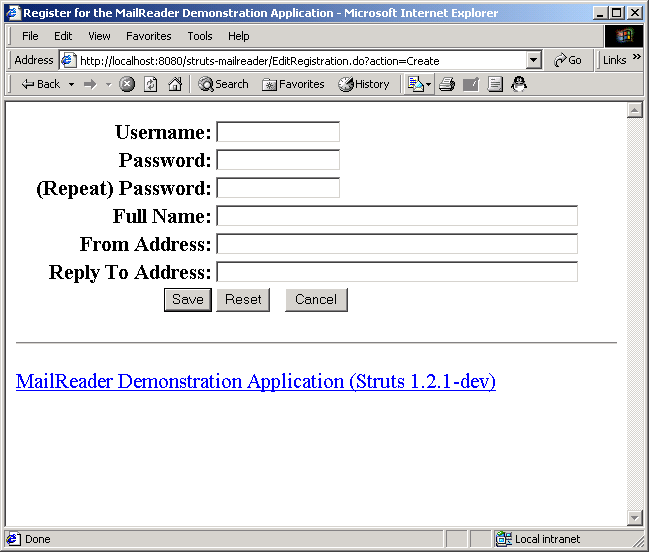The image size is (649, 552).
Task: Close the Internet Explorer window
Action: (x=635, y=13)
